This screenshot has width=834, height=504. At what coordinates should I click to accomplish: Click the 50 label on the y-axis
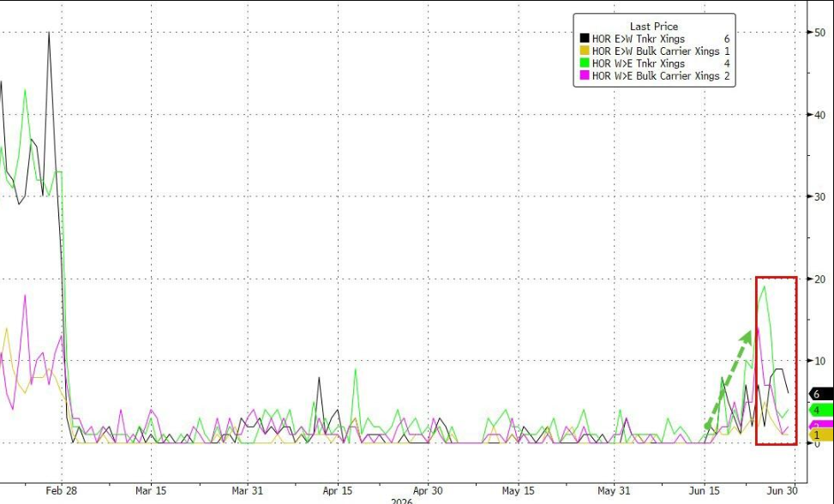(x=819, y=33)
